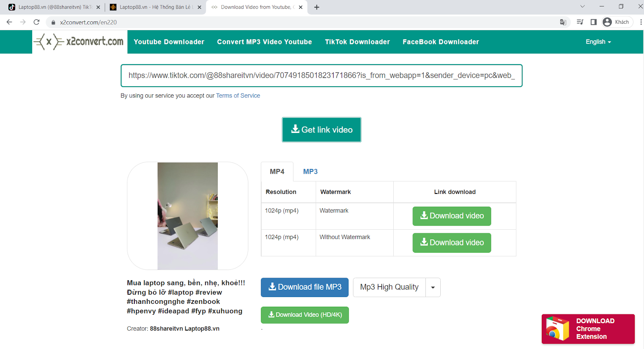Open the Google Translate icon in address bar

(563, 22)
